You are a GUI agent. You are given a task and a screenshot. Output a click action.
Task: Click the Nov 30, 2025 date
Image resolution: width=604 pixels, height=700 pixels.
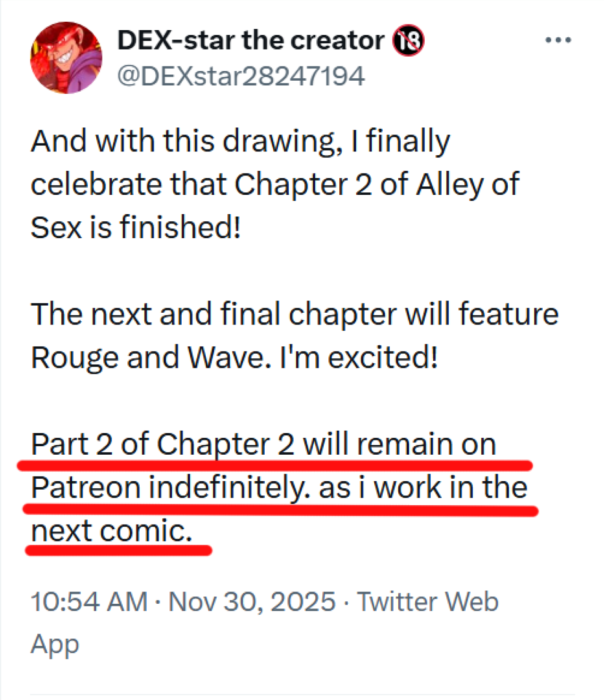[252, 602]
